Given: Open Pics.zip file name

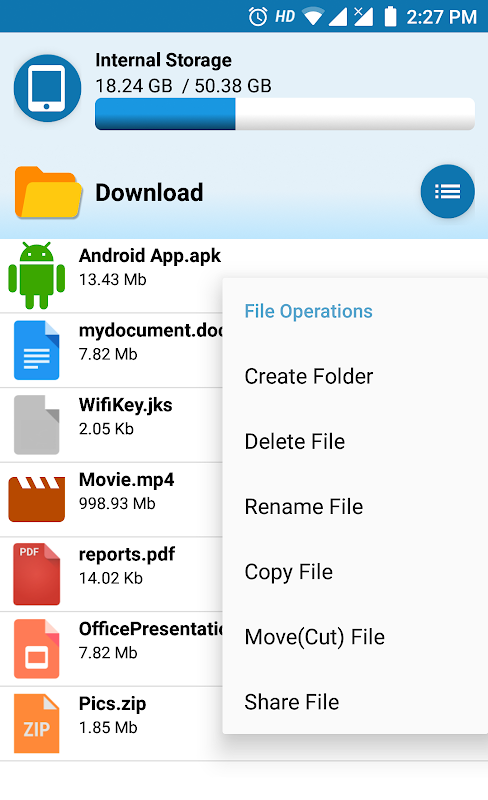Looking at the screenshot, I should 112,704.
